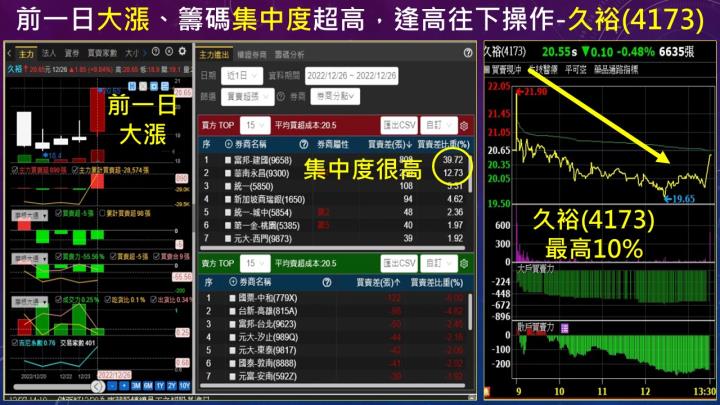The image size is (720, 405).
Task: Toggle 主力累計買賣超 checkbox in chart
Action: pos(75,170)
